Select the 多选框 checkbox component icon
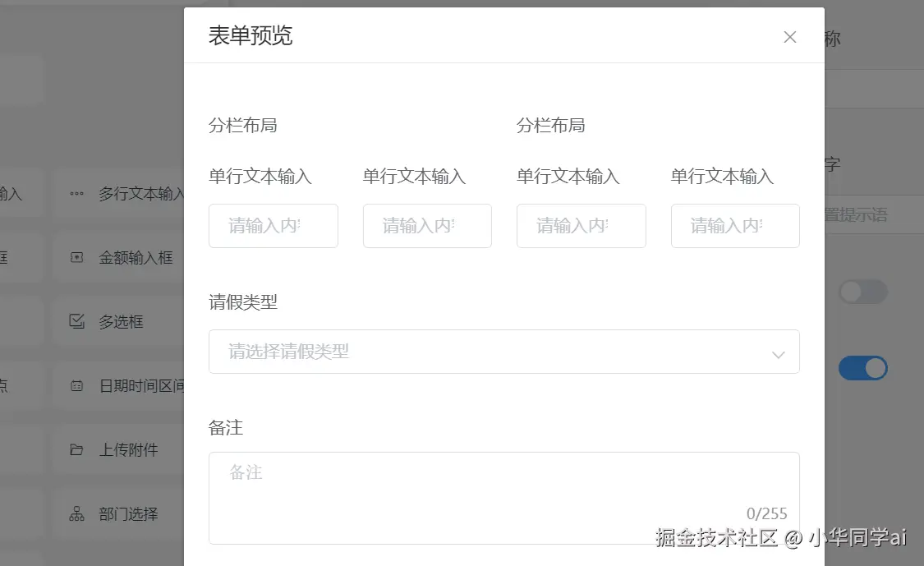Image resolution: width=924 pixels, height=566 pixels. 76,321
